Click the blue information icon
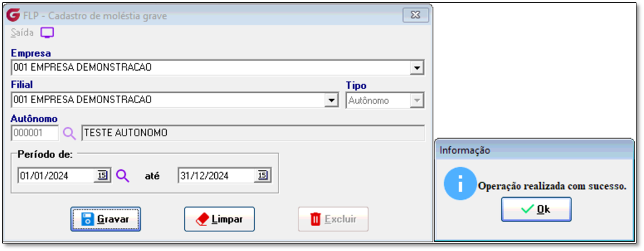 coord(460,183)
